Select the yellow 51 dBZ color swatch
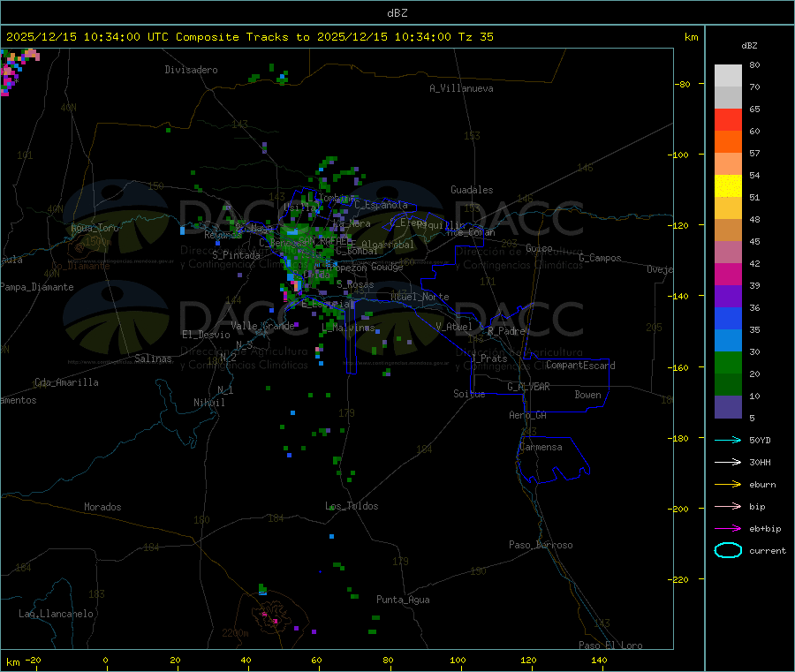This screenshot has height=672, width=795. click(x=728, y=186)
